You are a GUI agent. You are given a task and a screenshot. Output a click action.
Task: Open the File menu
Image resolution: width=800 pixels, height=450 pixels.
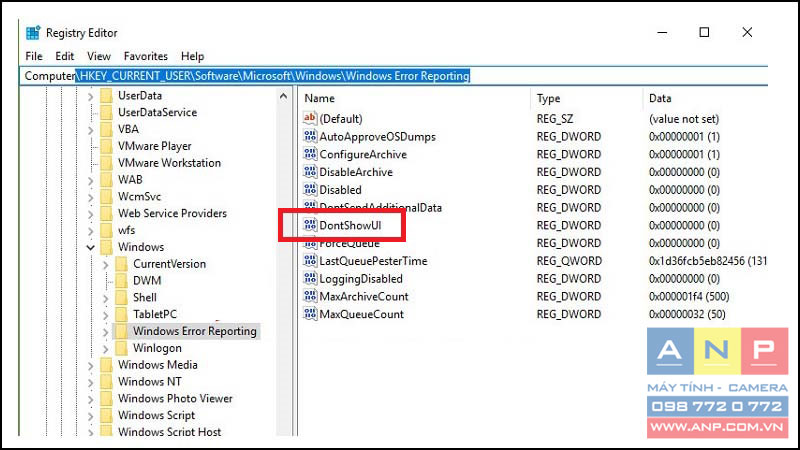pyautogui.click(x=34, y=56)
